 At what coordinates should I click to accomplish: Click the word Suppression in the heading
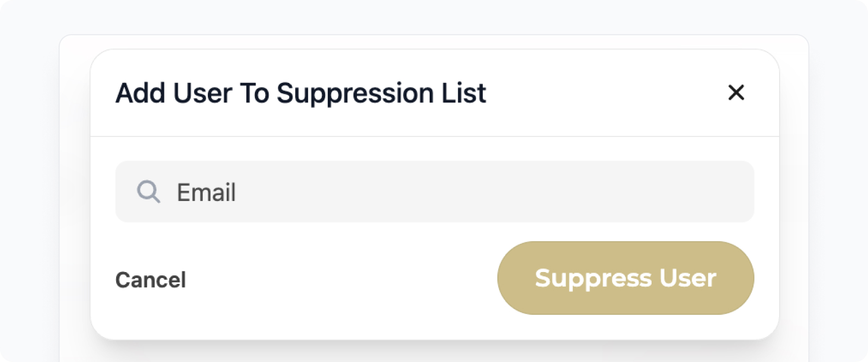click(x=355, y=94)
